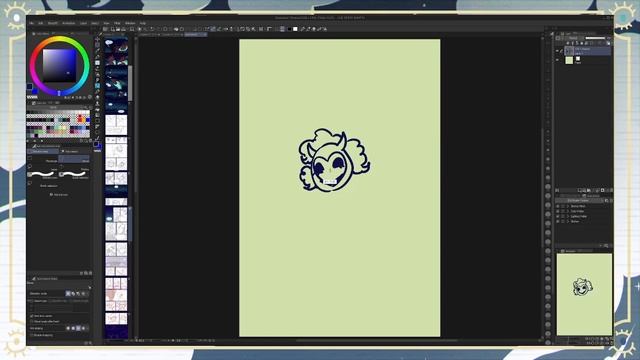This screenshot has width=640, height=360.
Task: Switch to the first sub tool group tab
Action: (43, 151)
